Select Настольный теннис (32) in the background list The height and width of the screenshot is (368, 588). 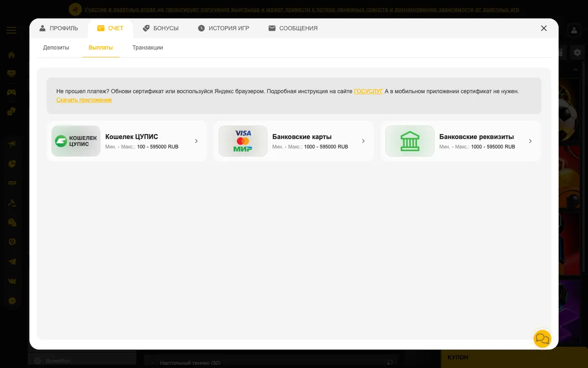click(x=190, y=363)
